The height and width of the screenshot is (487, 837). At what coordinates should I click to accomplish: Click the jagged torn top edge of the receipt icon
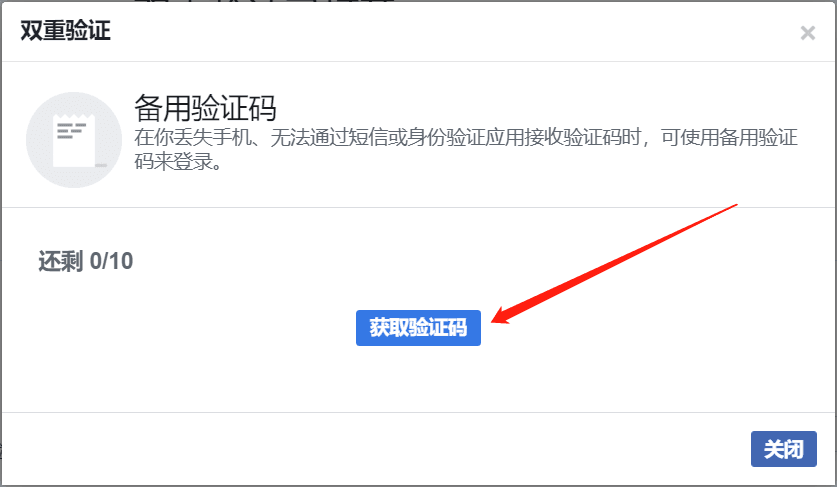74,116
